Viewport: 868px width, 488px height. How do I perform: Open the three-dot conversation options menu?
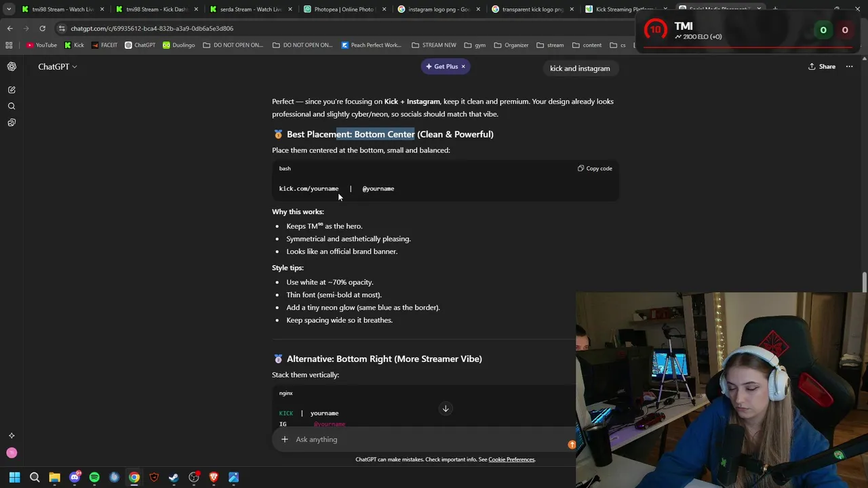(849, 66)
